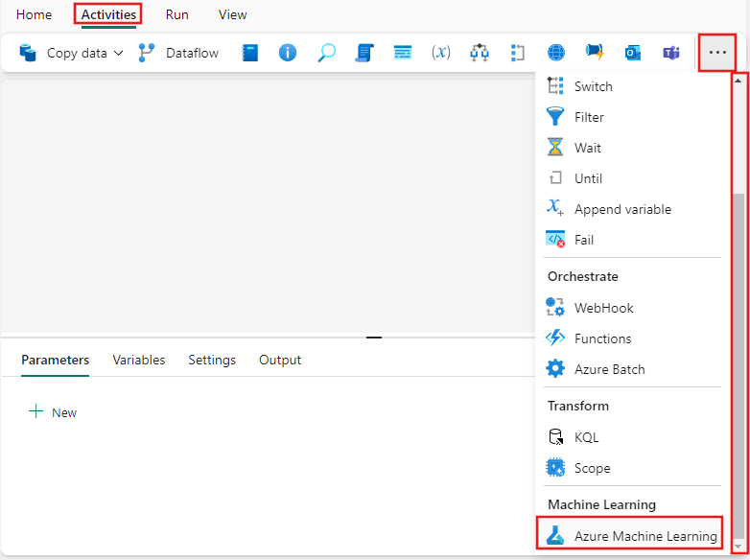
Task: Click the Script scroll icon in toolbar
Action: pyautogui.click(x=364, y=53)
